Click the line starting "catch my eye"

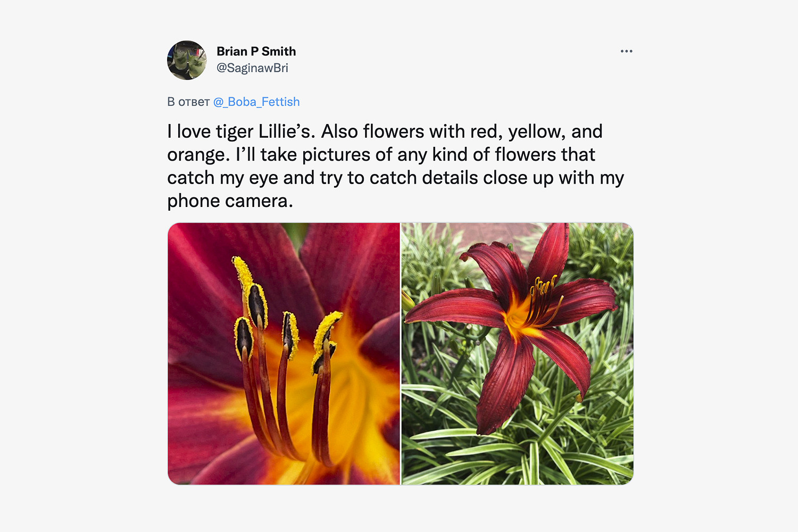(395, 178)
